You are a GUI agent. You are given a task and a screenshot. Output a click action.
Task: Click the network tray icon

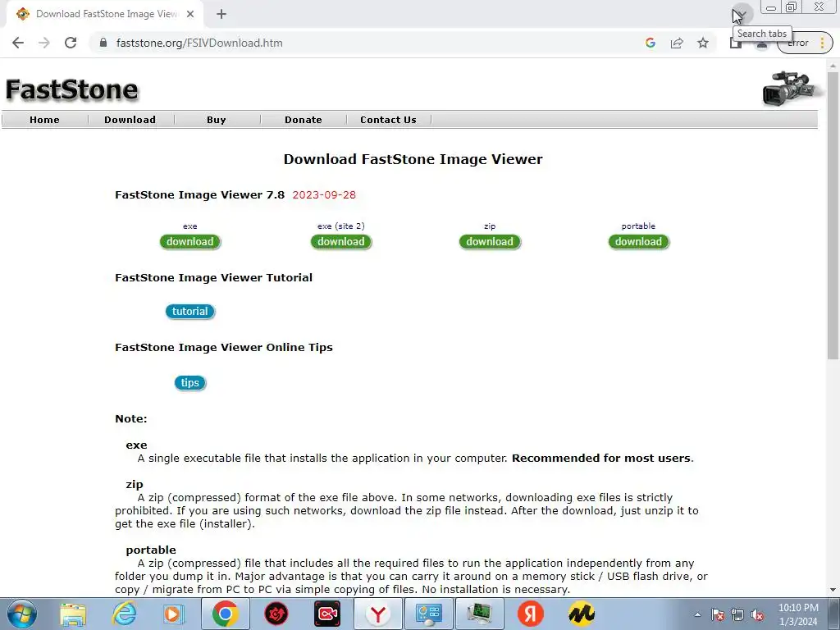[737, 615]
